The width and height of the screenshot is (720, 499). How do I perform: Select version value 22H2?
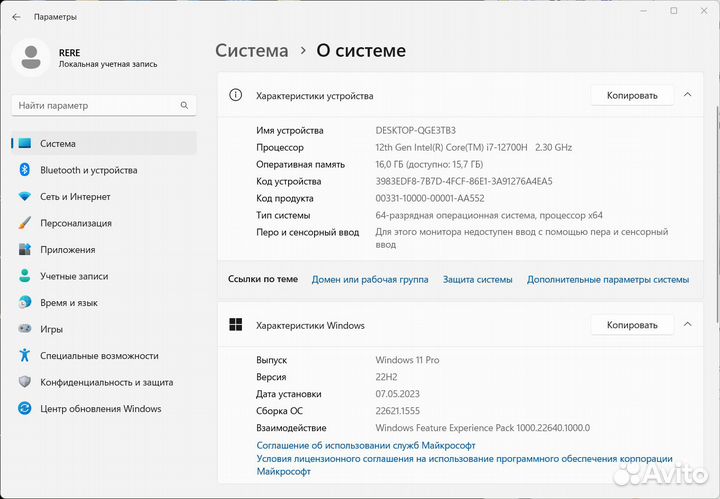point(386,377)
